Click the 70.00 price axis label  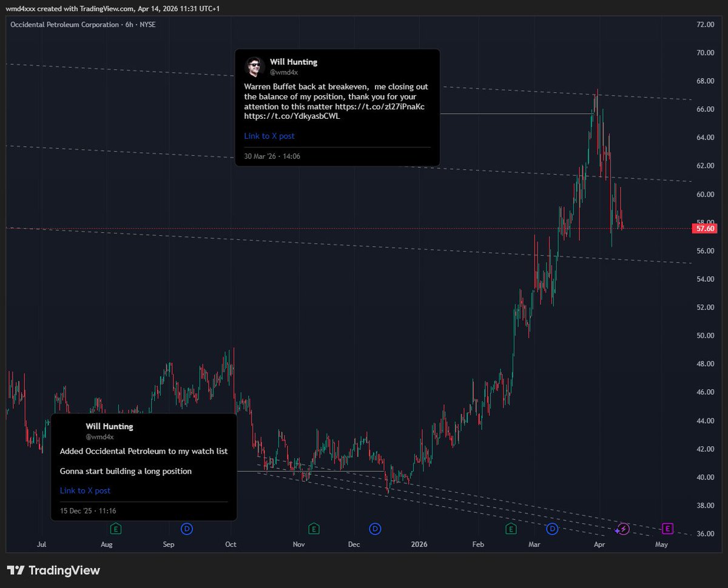click(x=705, y=53)
